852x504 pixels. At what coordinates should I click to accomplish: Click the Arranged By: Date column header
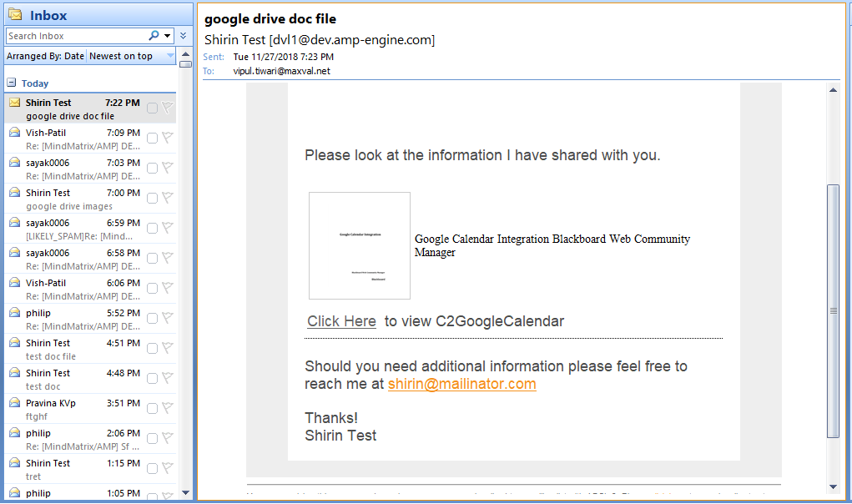tap(45, 56)
